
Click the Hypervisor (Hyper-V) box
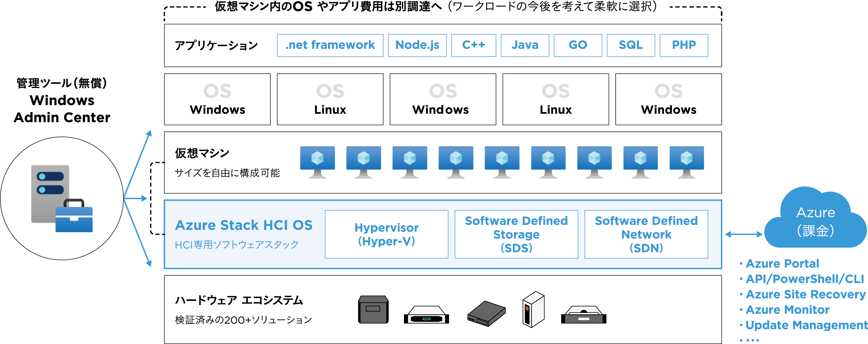[387, 234]
